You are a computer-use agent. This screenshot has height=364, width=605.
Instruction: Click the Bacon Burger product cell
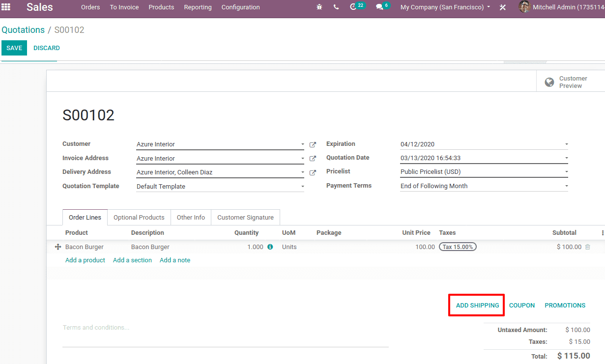(85, 247)
